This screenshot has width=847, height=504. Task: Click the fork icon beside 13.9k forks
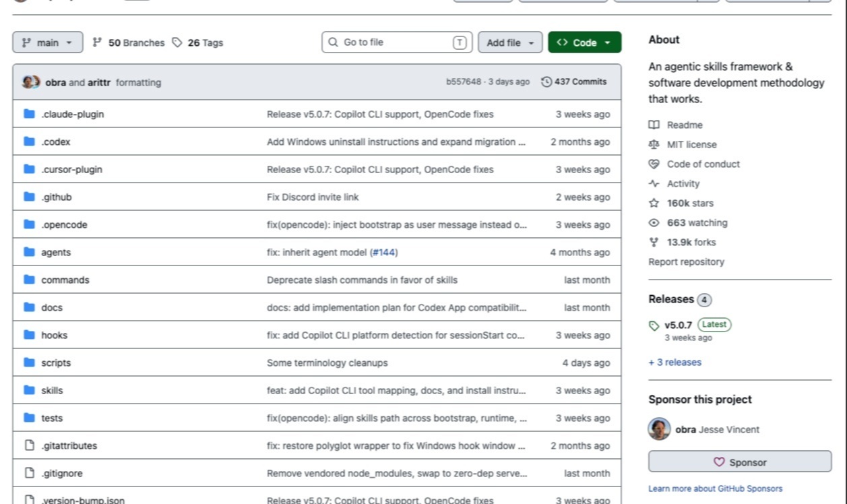tap(654, 242)
